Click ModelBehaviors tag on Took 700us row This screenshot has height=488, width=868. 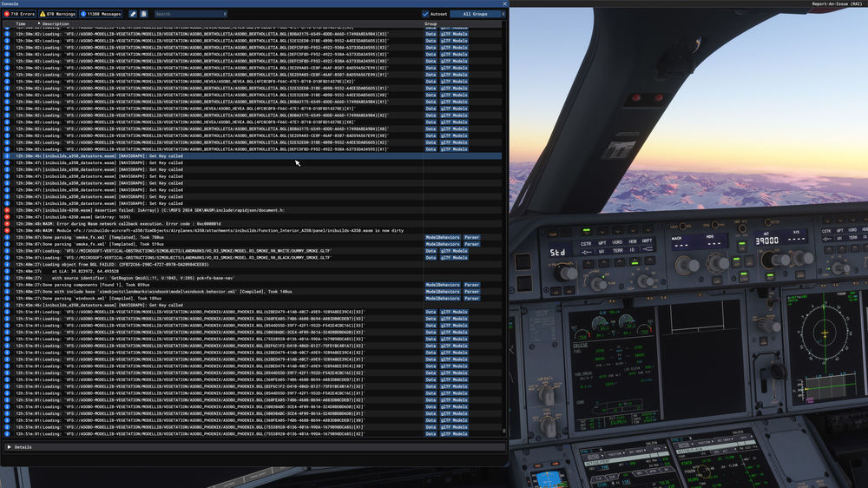443,237
